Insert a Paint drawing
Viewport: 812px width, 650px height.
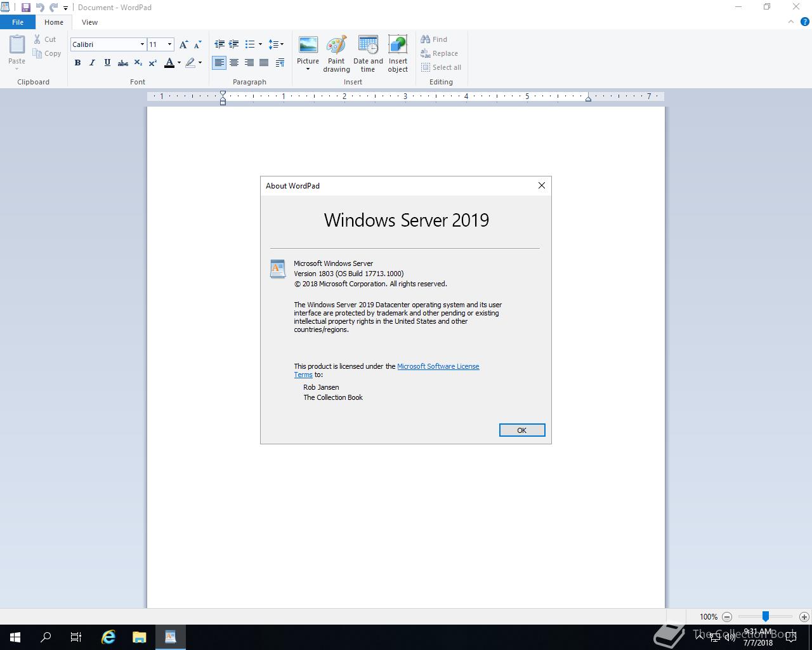click(x=336, y=54)
